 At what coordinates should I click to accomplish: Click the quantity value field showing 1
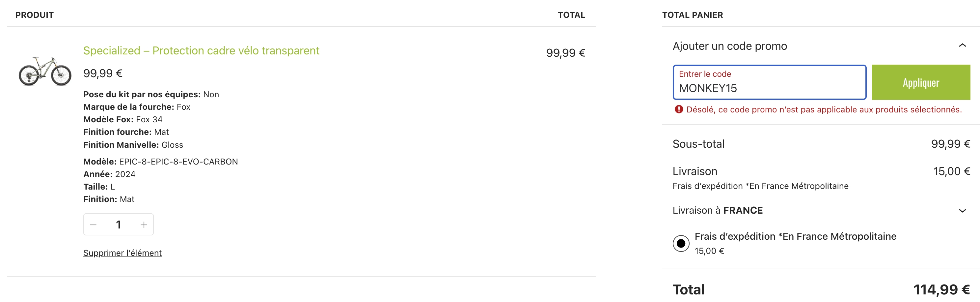click(118, 225)
